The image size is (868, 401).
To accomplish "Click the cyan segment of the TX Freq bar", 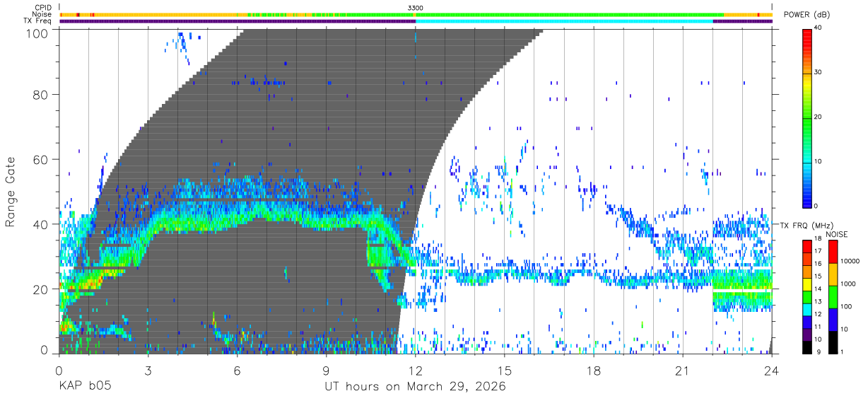I will point(564,21).
